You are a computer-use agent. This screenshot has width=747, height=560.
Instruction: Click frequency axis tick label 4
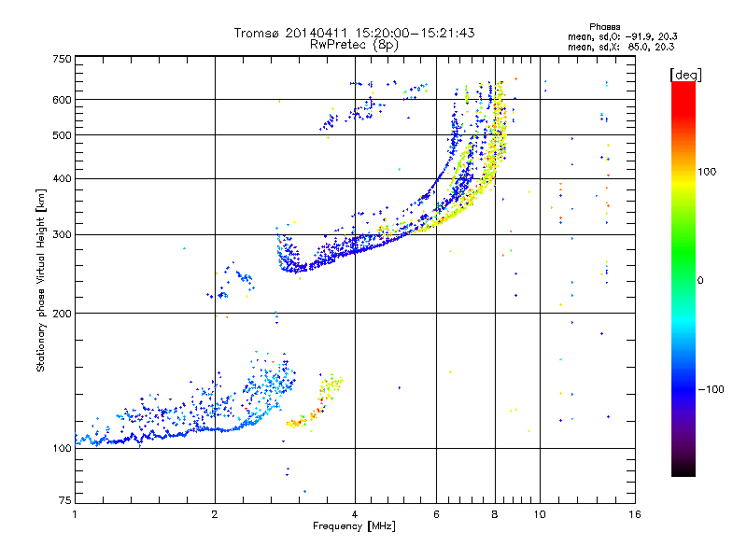point(355,514)
